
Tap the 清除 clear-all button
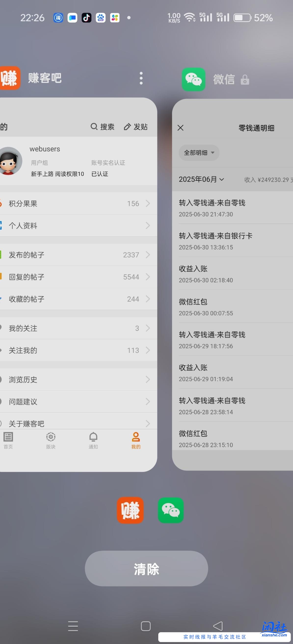(146, 568)
